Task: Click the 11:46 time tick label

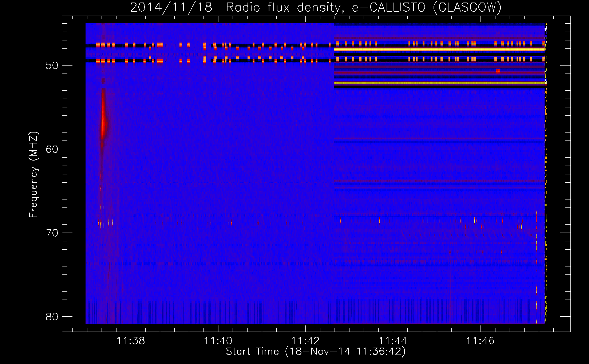Action: click(481, 341)
